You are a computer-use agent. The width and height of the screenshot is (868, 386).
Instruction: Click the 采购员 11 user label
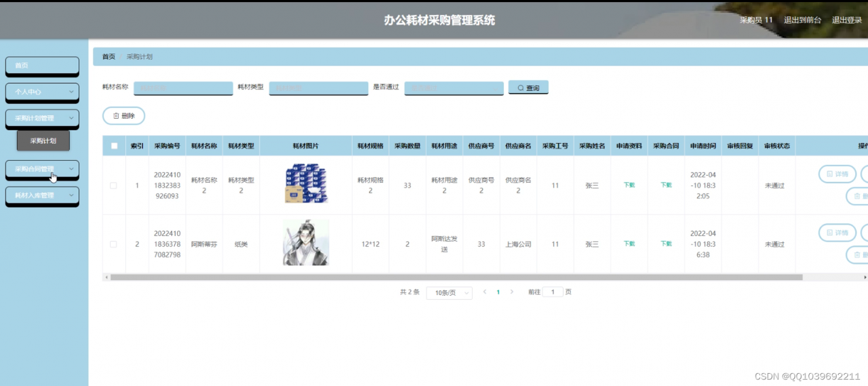click(756, 20)
